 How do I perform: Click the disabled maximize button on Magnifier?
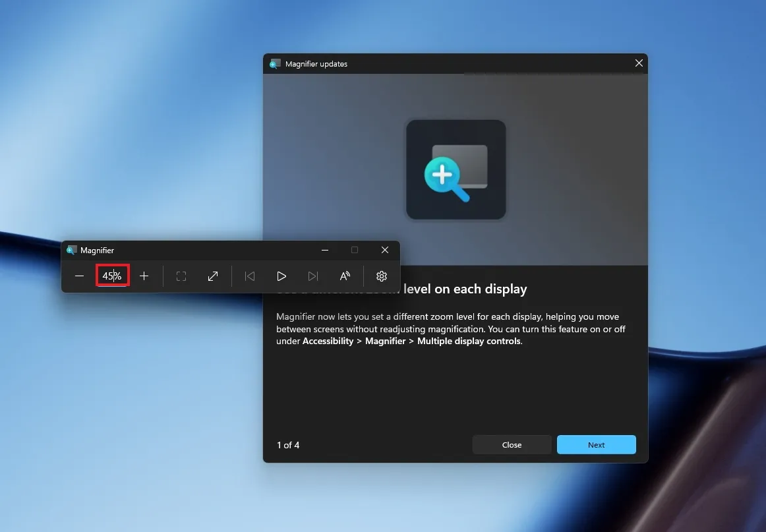pos(355,250)
